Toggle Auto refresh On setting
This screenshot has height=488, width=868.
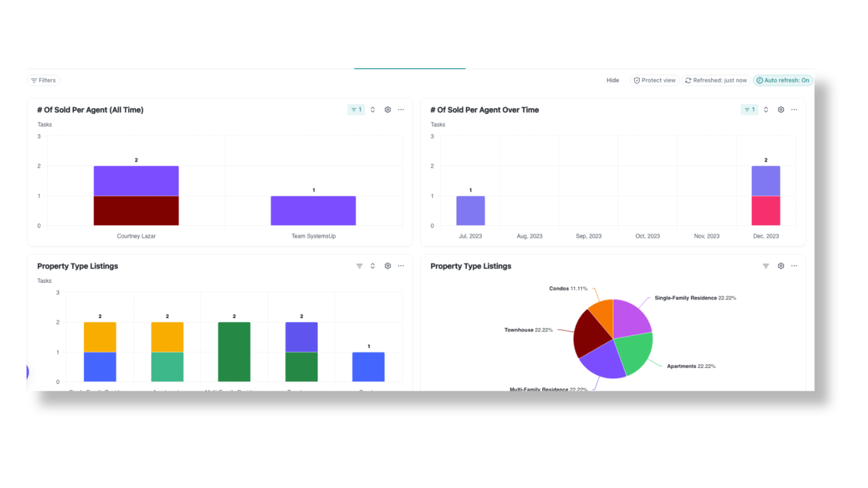click(x=783, y=80)
